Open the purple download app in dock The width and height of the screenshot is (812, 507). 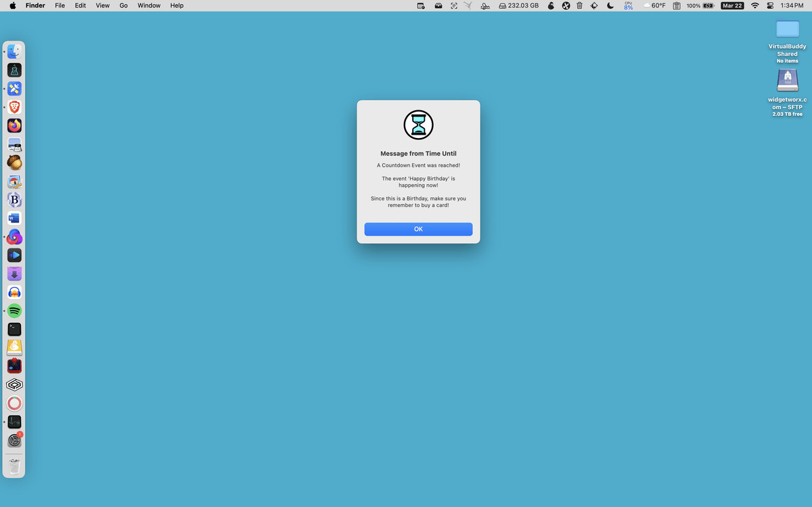14,273
